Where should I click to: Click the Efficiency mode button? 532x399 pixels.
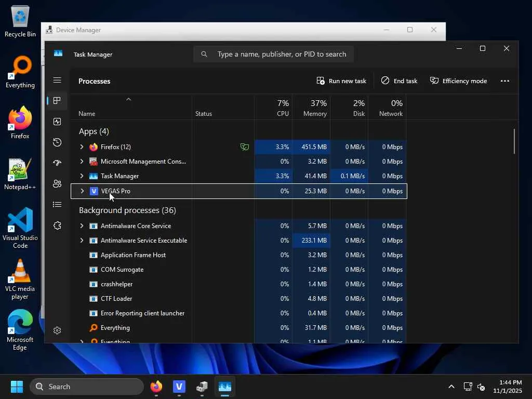pos(458,81)
